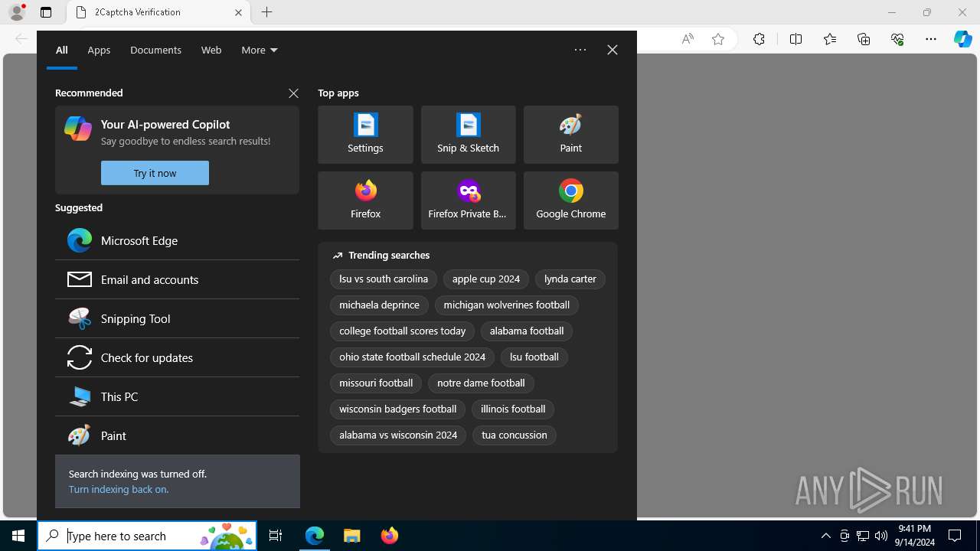The image size is (980, 551).
Task: Activate Read aloud icon in address bar
Action: coord(688,39)
